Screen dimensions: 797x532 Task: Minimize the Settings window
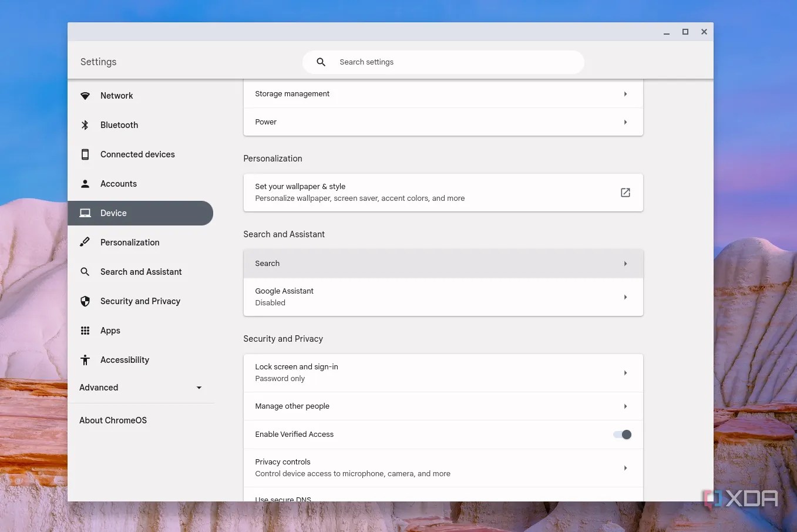[667, 32]
